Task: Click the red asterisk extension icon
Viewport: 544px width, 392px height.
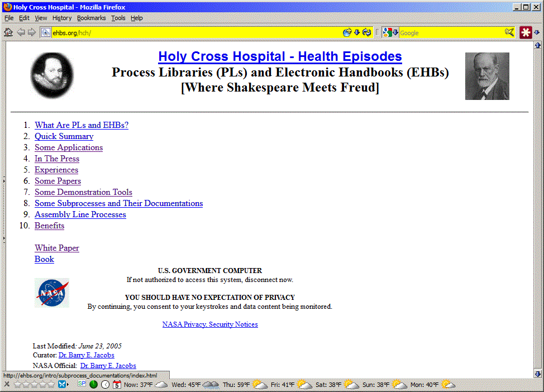Action: click(x=526, y=32)
